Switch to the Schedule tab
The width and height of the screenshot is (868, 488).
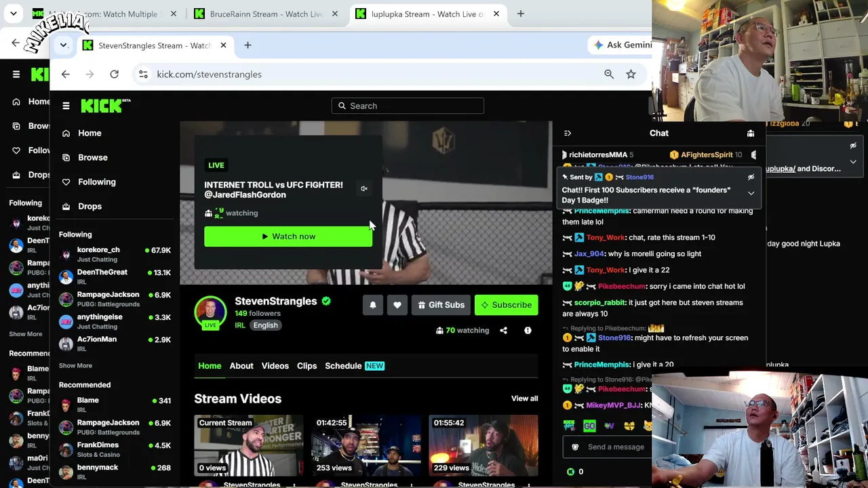[x=343, y=366]
